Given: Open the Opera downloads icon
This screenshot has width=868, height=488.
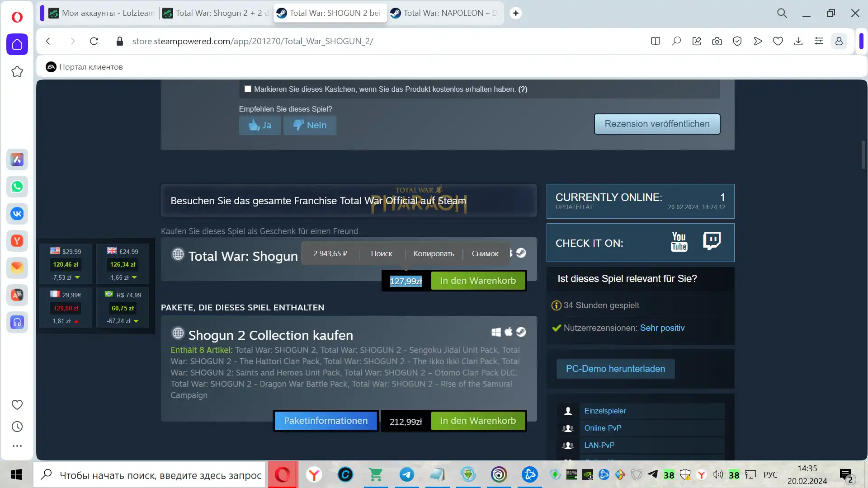Looking at the screenshot, I should (798, 41).
